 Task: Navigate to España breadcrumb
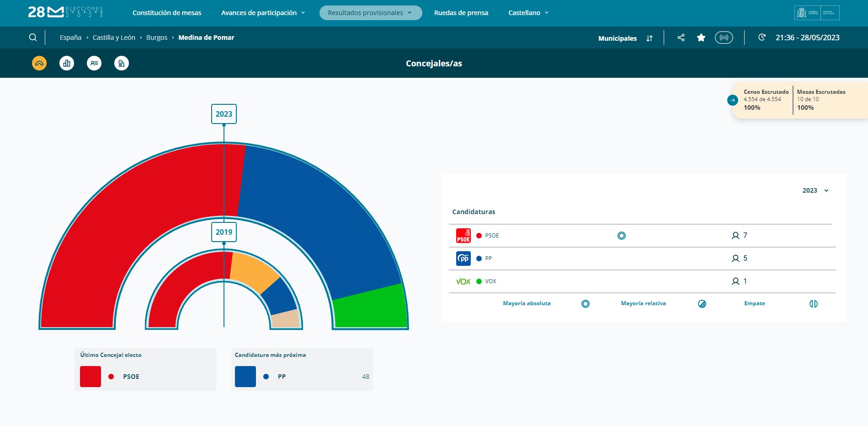coord(70,38)
